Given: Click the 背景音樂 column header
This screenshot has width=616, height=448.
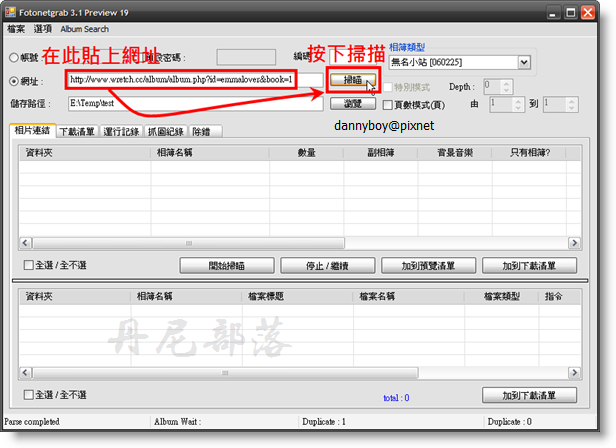Looking at the screenshot, I should click(455, 152).
